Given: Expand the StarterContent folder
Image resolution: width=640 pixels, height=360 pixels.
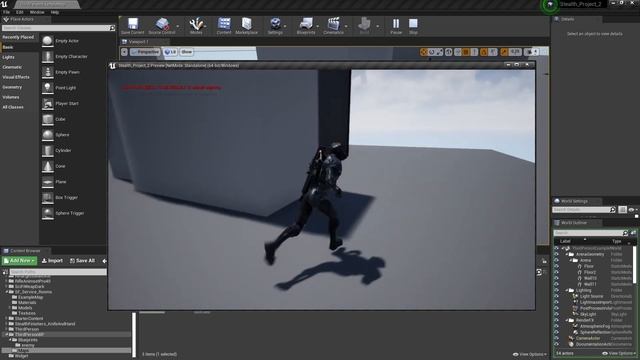Looking at the screenshot, I should [x=7, y=318].
